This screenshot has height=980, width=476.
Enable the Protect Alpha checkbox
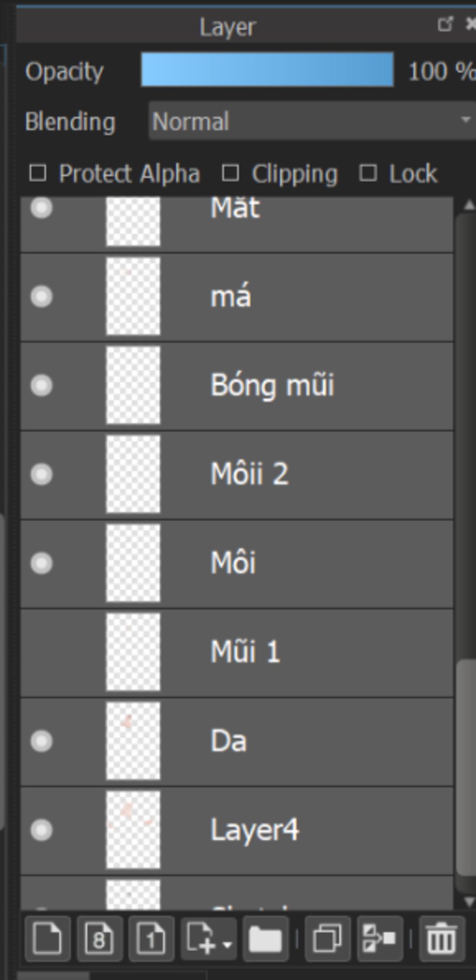[38, 173]
